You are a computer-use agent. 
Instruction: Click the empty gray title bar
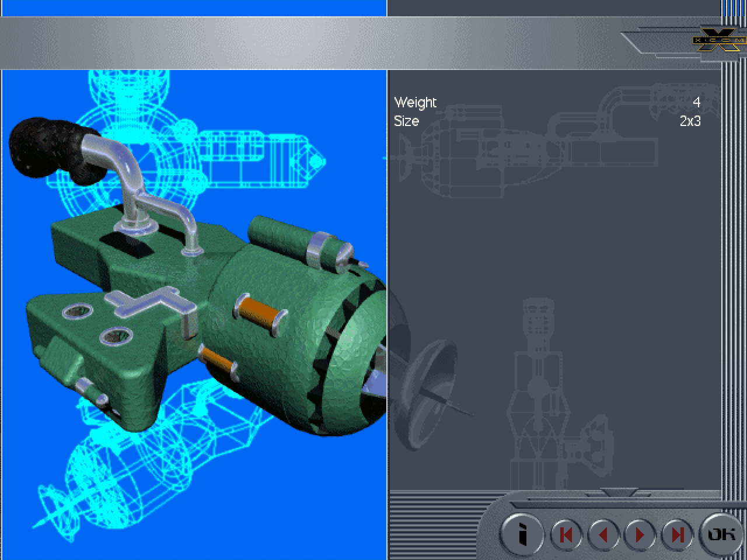pos(292,43)
